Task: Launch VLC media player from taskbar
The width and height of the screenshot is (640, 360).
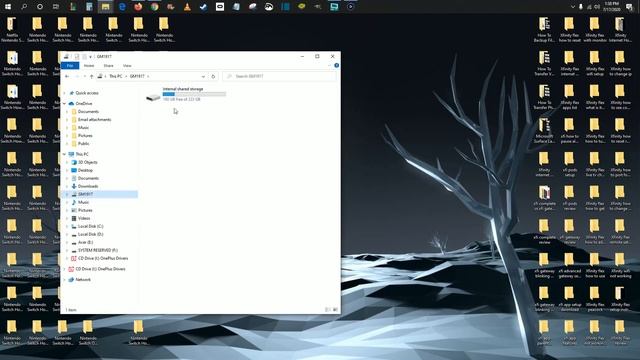Action: 187,7
